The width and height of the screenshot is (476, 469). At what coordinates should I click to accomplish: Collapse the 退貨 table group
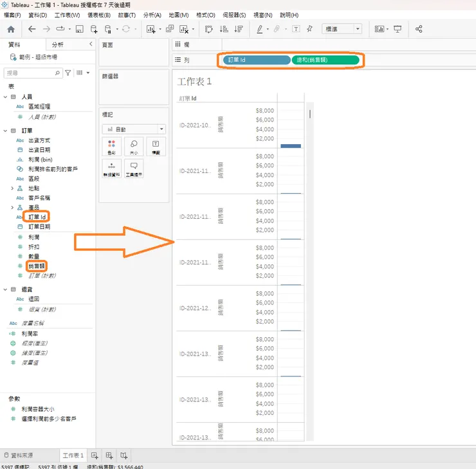(5, 290)
